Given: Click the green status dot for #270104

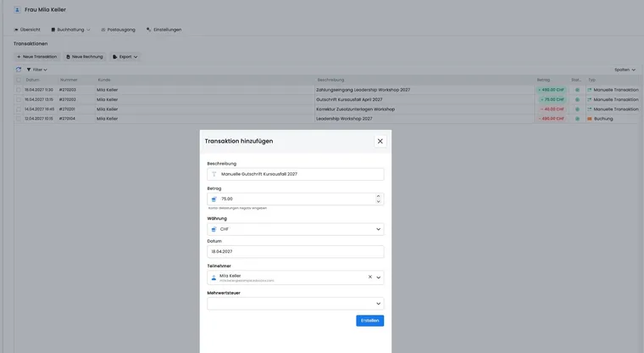Looking at the screenshot, I should pyautogui.click(x=577, y=119).
